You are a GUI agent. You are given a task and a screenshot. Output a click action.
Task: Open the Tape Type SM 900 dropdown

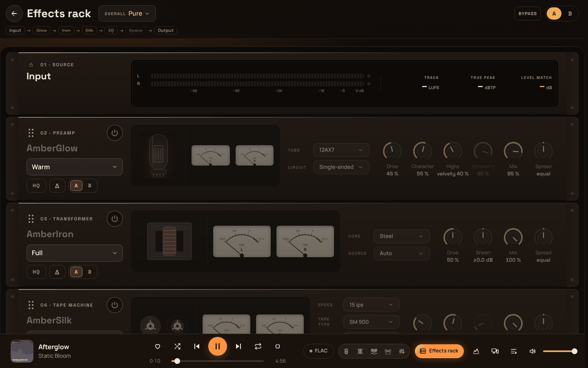click(x=372, y=322)
